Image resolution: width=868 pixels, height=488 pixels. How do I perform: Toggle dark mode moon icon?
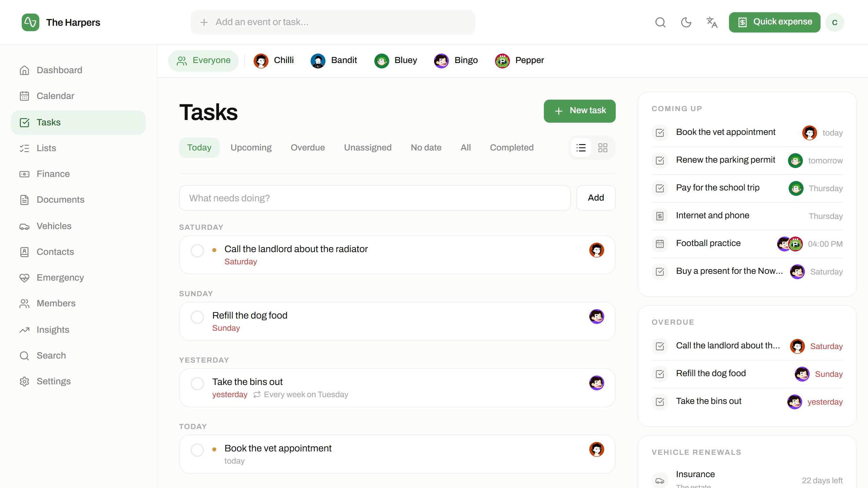686,22
